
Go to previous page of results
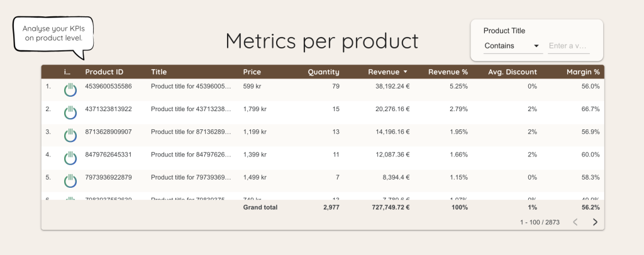(x=575, y=222)
